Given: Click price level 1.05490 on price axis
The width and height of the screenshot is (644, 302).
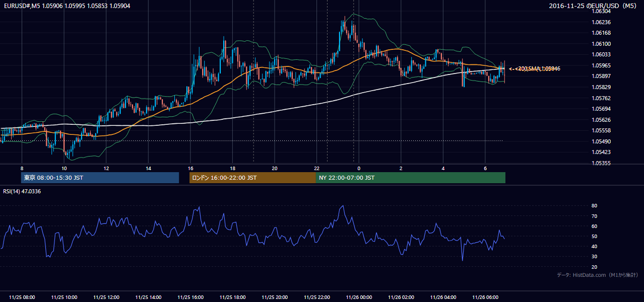Looking at the screenshot, I should point(602,141).
